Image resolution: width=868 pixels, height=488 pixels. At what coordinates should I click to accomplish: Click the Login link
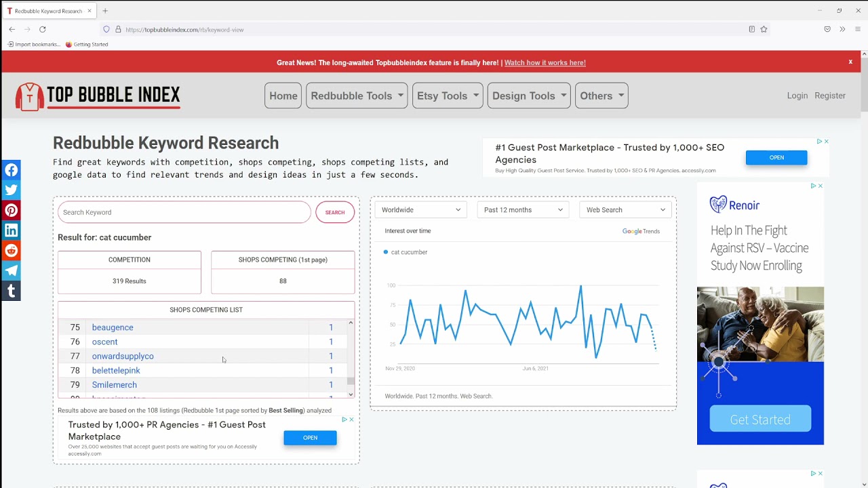797,96
